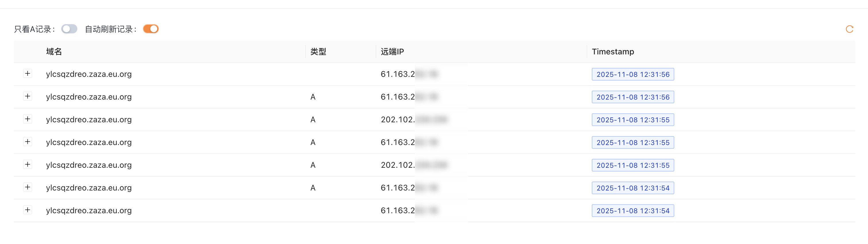Toggle the 只看A记录 switch

pyautogui.click(x=69, y=29)
